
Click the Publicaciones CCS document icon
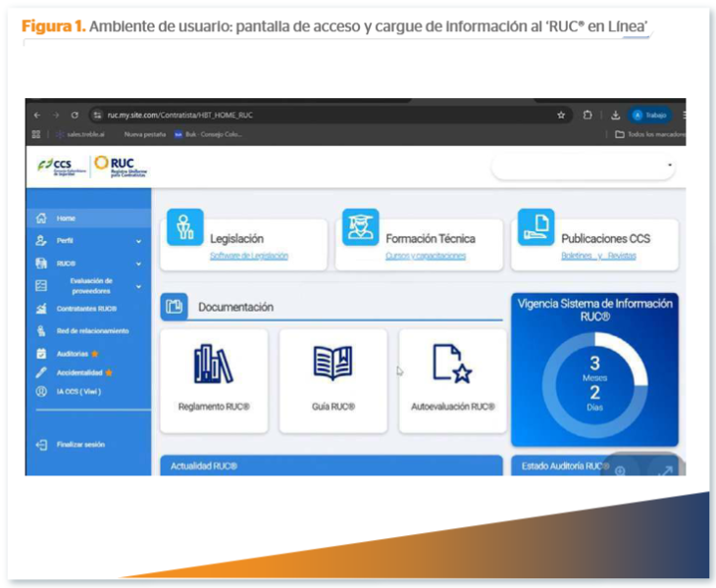click(x=536, y=226)
